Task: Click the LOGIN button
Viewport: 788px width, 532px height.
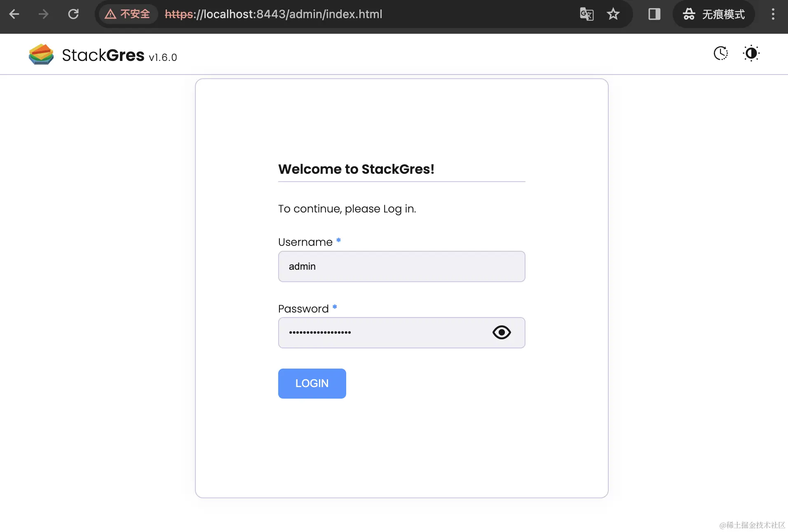Action: (312, 383)
